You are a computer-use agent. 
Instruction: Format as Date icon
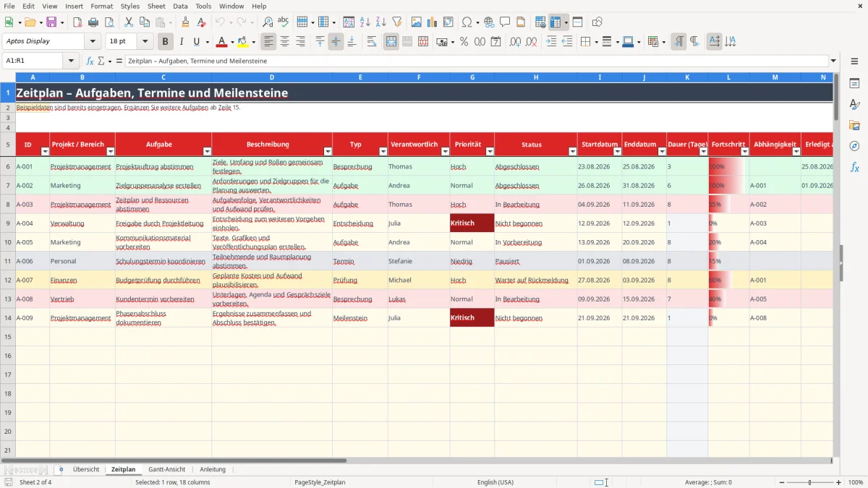click(496, 42)
